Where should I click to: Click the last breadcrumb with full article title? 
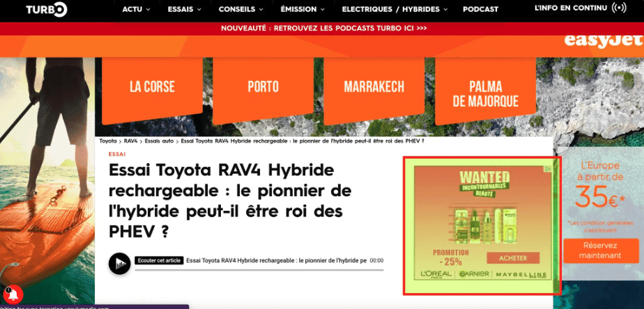click(x=302, y=141)
